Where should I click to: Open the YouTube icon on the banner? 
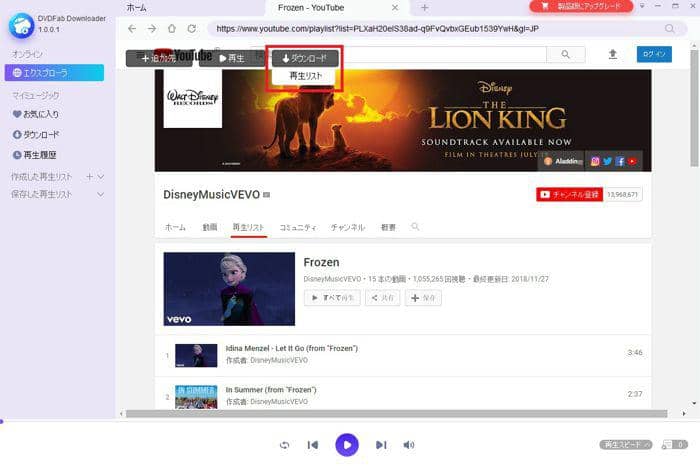[632, 162]
